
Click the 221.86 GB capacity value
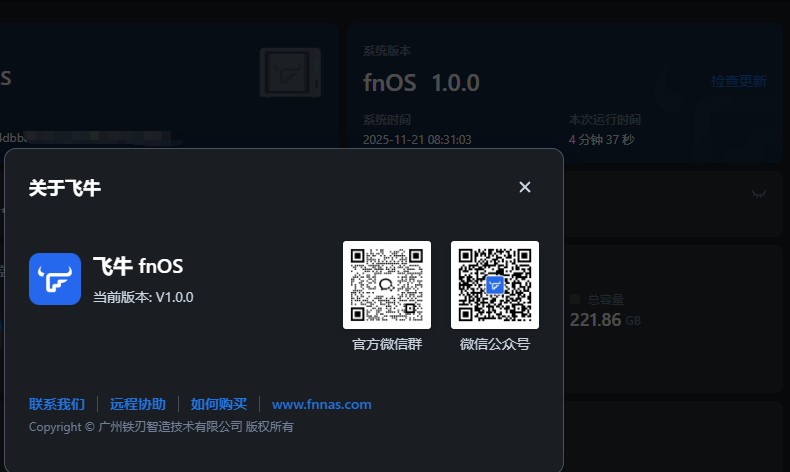click(x=605, y=320)
